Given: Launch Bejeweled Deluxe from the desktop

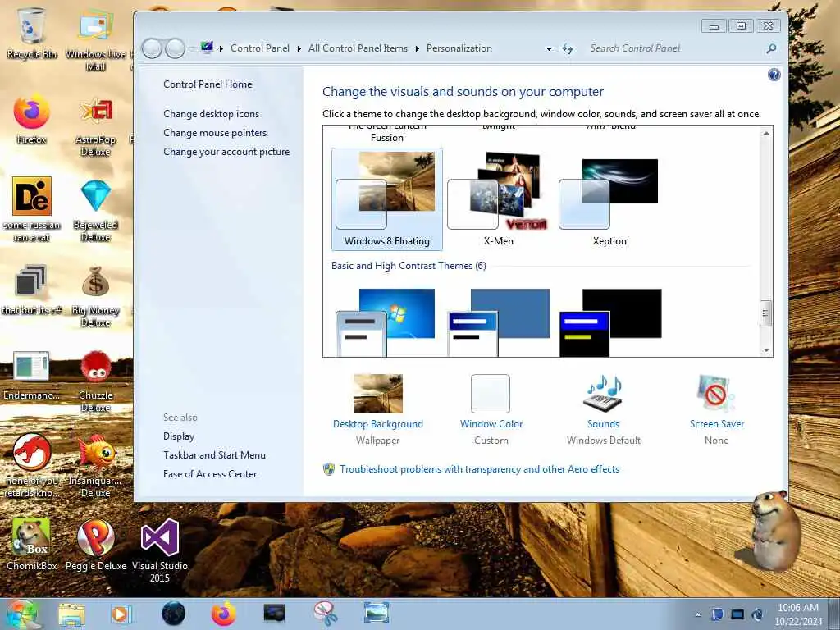Looking at the screenshot, I should pyautogui.click(x=95, y=210).
